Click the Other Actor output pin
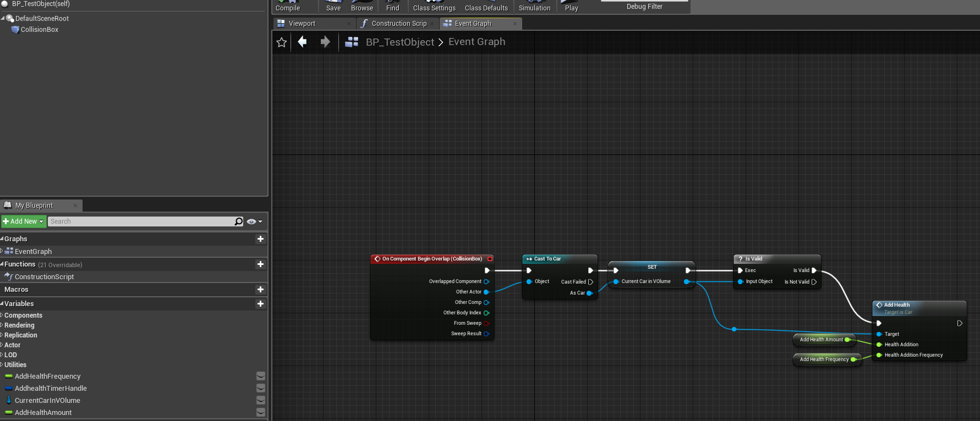The height and width of the screenshot is (421, 980). click(x=486, y=292)
